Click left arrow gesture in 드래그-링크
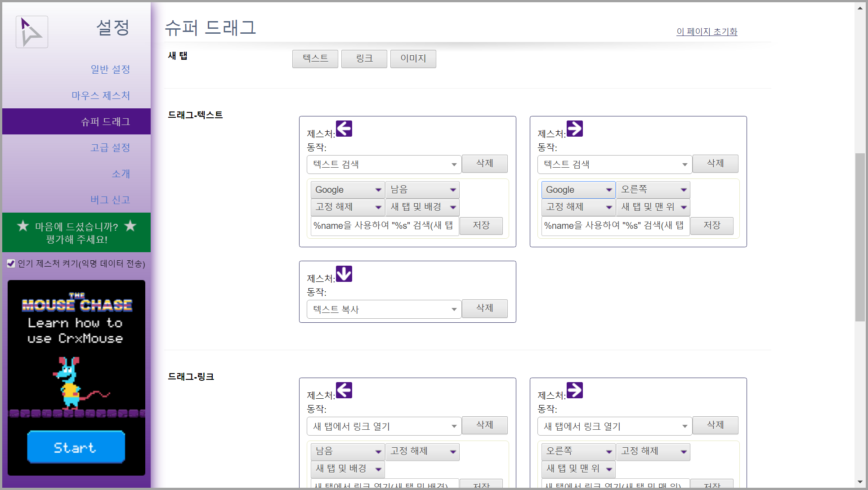868x490 pixels. (344, 390)
